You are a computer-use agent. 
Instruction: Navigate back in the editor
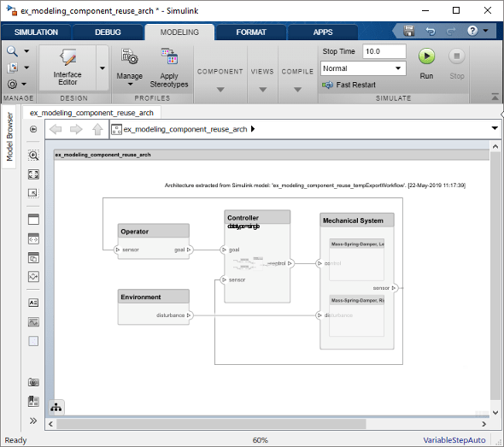click(x=56, y=129)
